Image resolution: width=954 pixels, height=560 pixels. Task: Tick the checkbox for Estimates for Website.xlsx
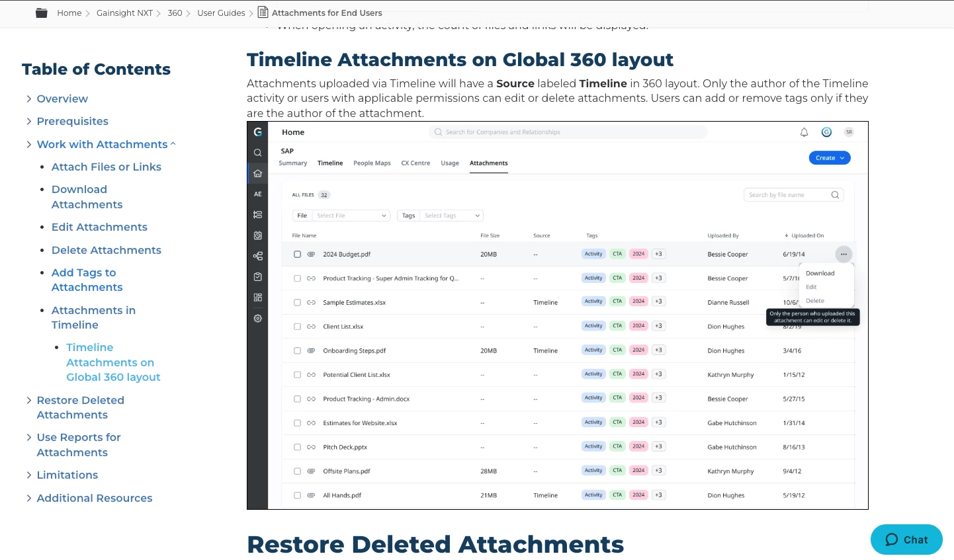[x=298, y=423]
